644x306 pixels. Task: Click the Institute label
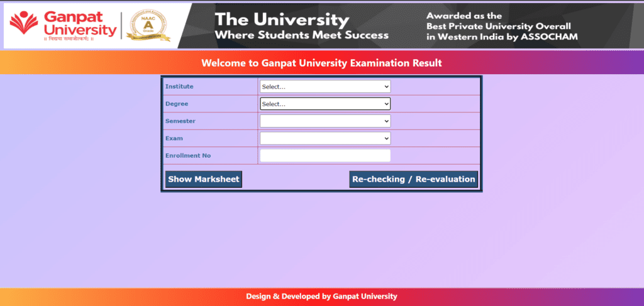pyautogui.click(x=179, y=87)
